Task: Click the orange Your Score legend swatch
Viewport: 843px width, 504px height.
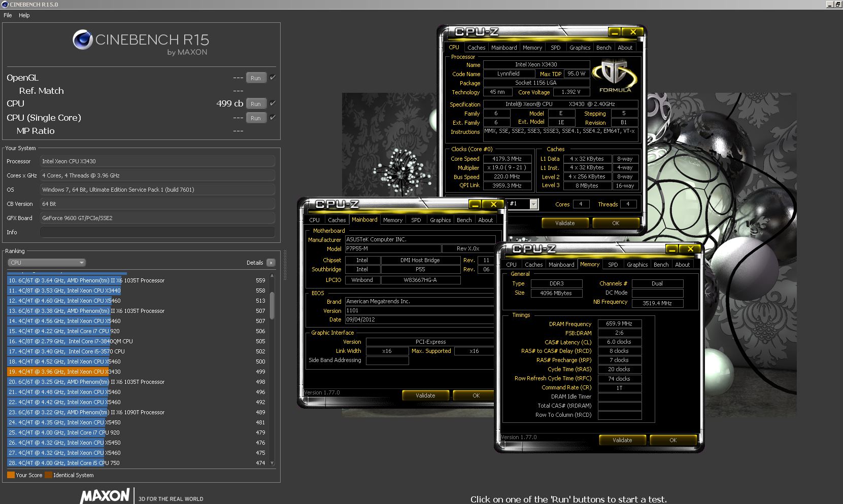Action: [x=11, y=475]
